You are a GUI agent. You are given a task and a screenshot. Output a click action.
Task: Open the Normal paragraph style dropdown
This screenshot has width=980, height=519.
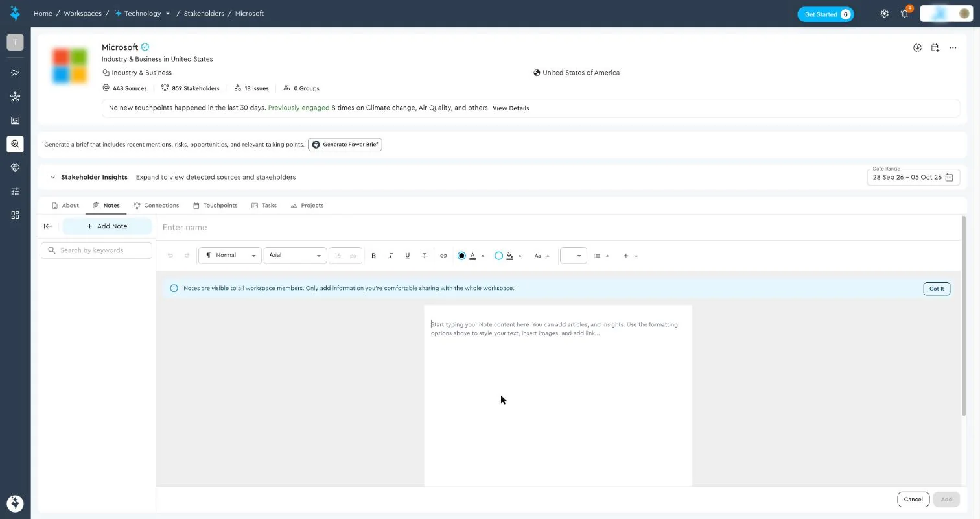[x=230, y=256]
